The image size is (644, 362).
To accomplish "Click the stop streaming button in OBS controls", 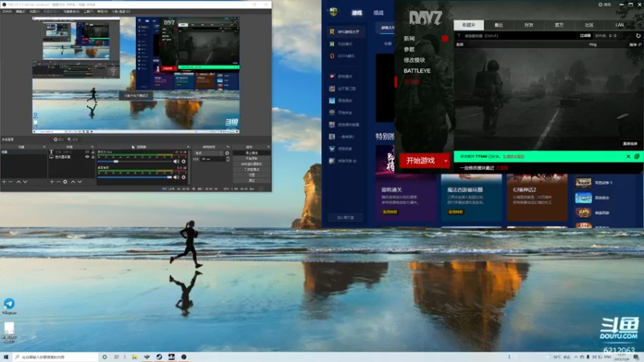I will pos(251,153).
